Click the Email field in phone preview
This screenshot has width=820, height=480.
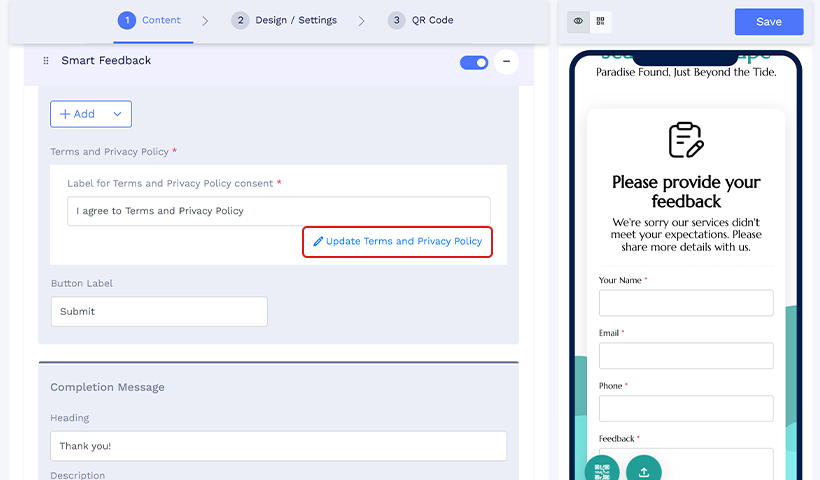[x=686, y=356]
